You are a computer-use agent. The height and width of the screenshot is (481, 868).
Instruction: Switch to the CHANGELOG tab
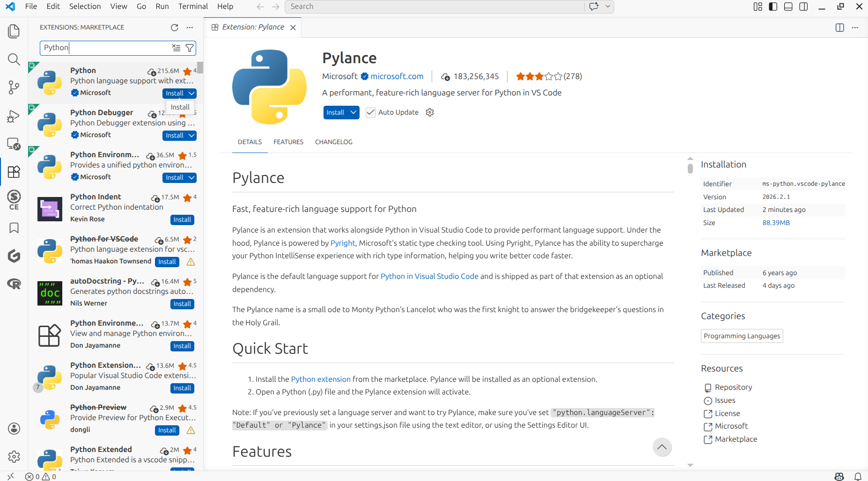tap(334, 142)
